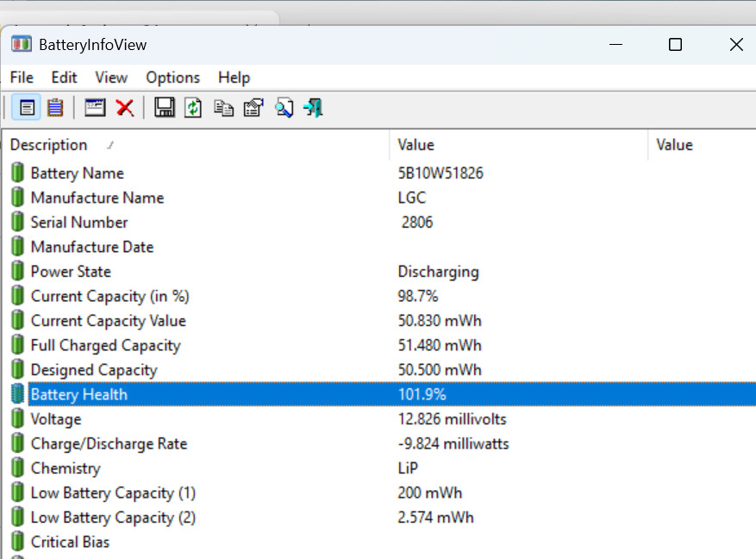Screen dimensions: 756x559
Task: Click the red X delete toolbar icon
Action: (125, 108)
